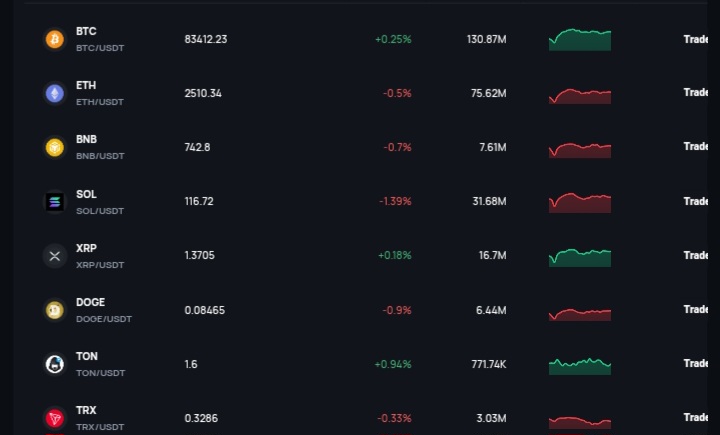This screenshot has width=720, height=435.
Task: Open the TON green sparkline chart
Action: (x=580, y=366)
